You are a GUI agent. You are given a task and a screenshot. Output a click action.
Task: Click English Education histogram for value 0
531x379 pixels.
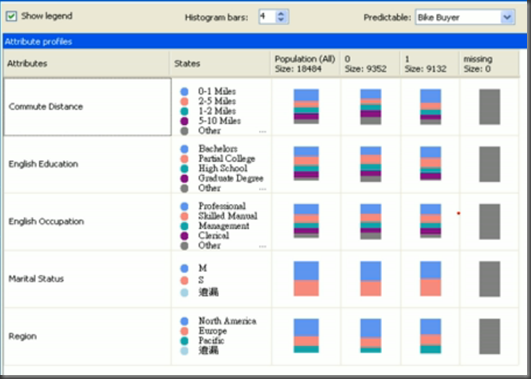[370, 164]
